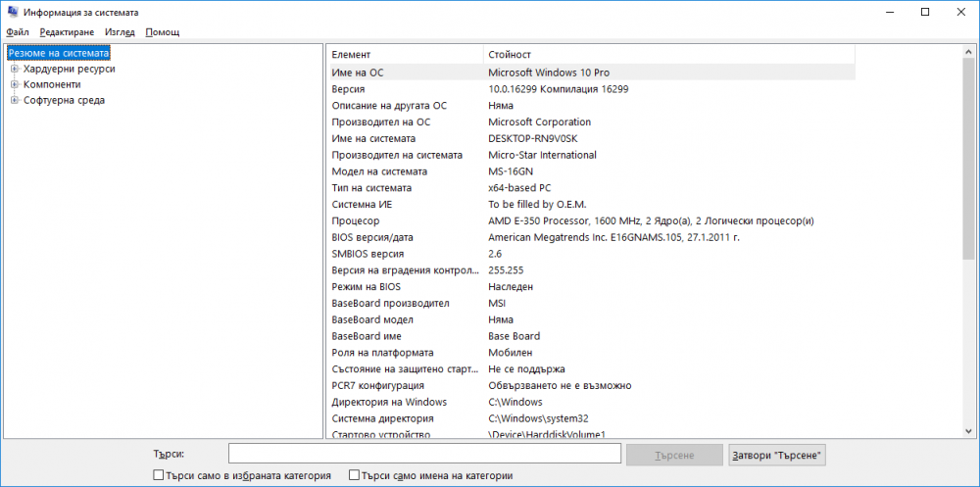Maximize the System Information window
Screen dimensions: 980x487
[x=926, y=12]
